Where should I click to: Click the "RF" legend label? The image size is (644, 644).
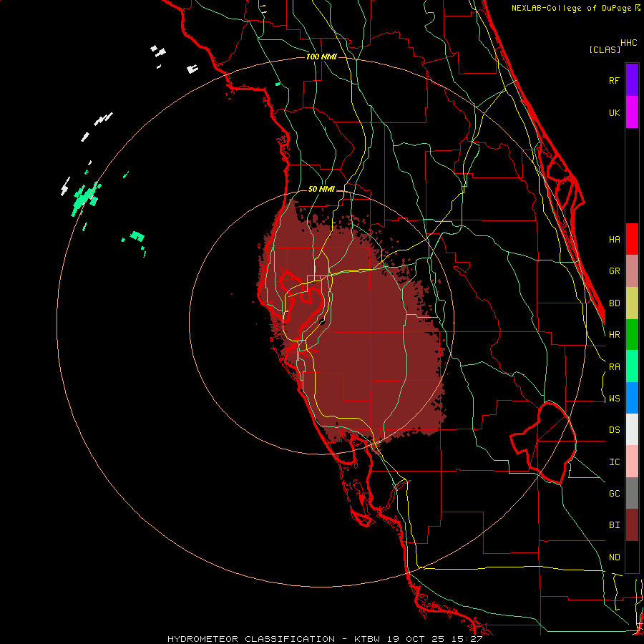click(x=615, y=80)
